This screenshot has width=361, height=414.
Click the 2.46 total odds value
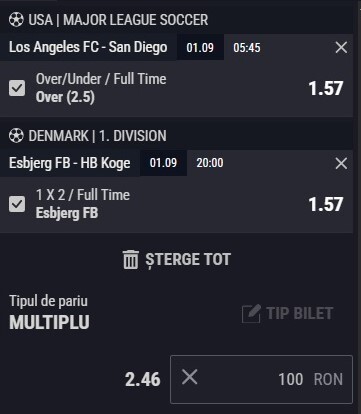143,380
